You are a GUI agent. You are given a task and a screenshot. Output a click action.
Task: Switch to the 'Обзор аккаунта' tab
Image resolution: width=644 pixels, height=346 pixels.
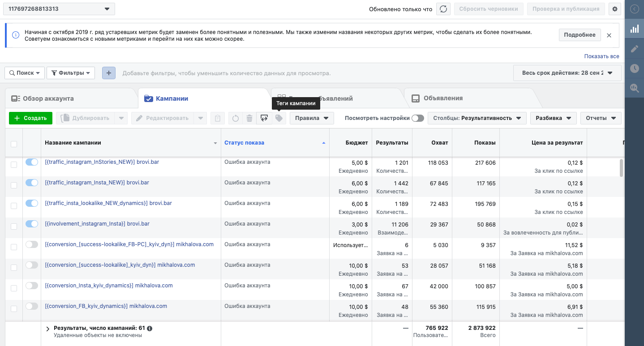pos(48,98)
